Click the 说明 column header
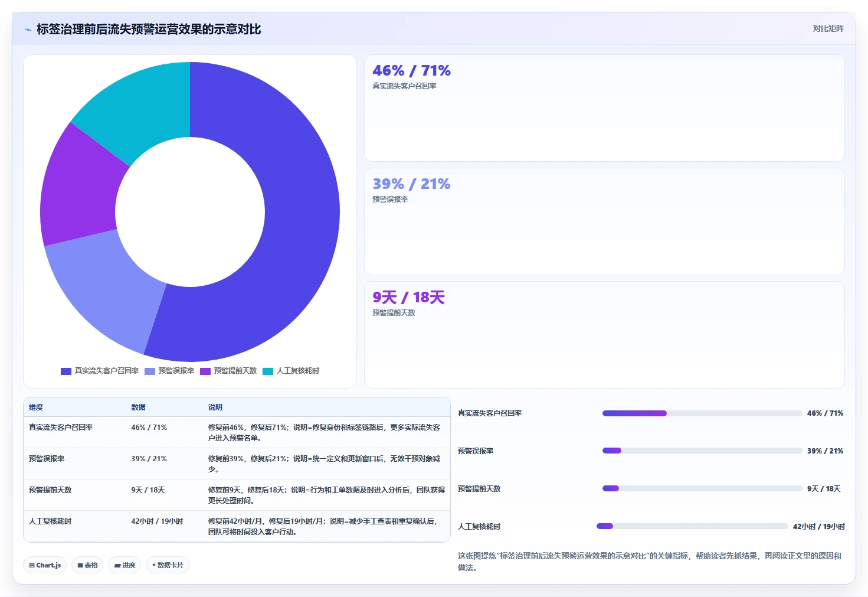The height and width of the screenshot is (597, 868). coord(215,407)
